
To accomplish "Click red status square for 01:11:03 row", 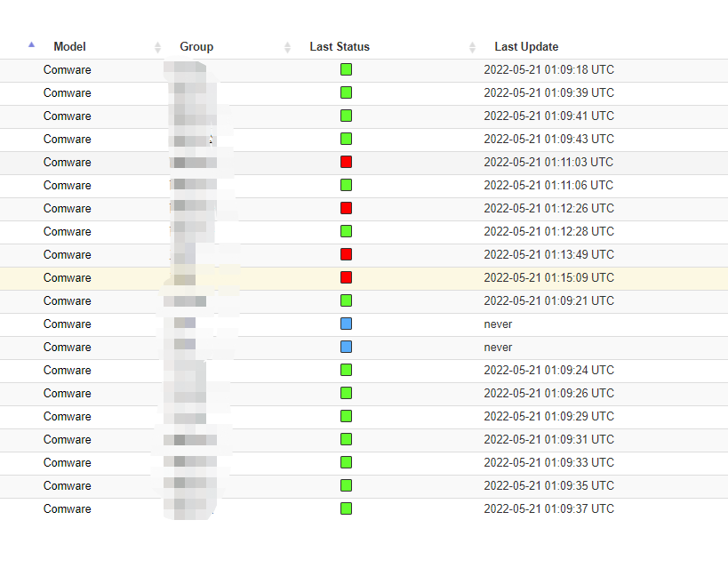I will (x=346, y=162).
